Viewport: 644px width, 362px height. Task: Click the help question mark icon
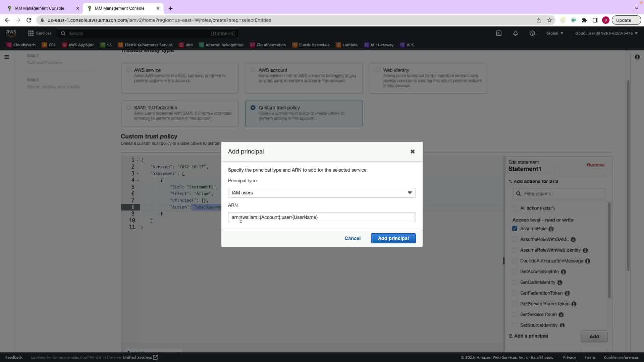tap(532, 33)
